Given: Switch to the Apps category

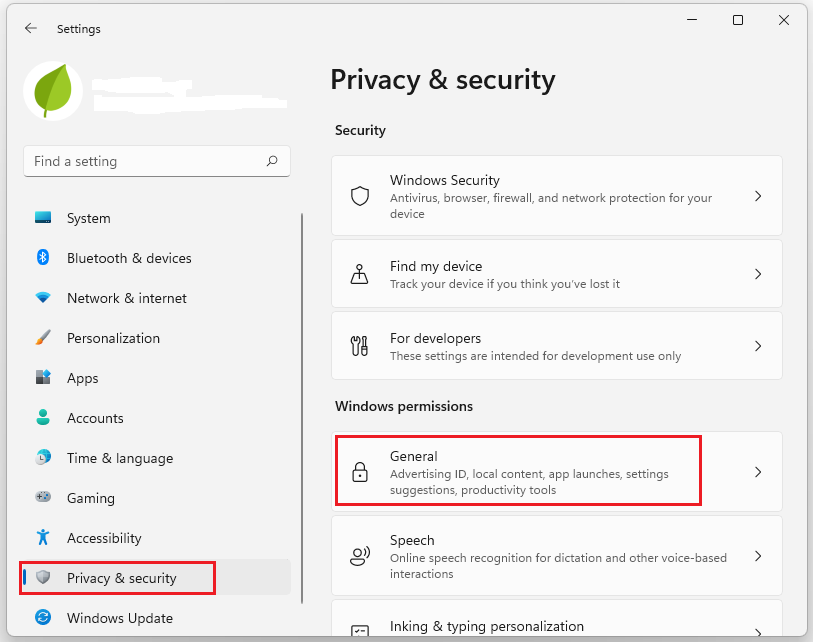Looking at the screenshot, I should 82,379.
